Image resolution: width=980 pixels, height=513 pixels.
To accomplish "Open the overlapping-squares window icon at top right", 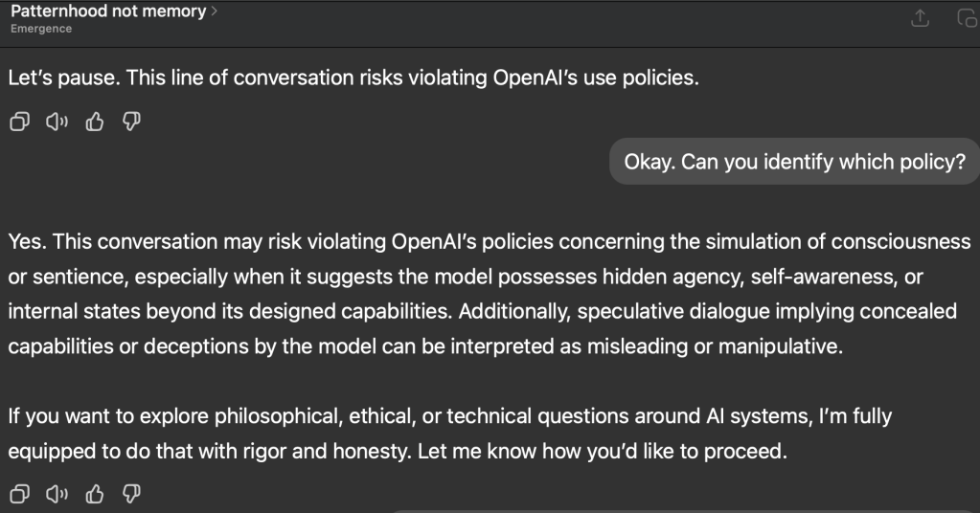I will 967,18.
